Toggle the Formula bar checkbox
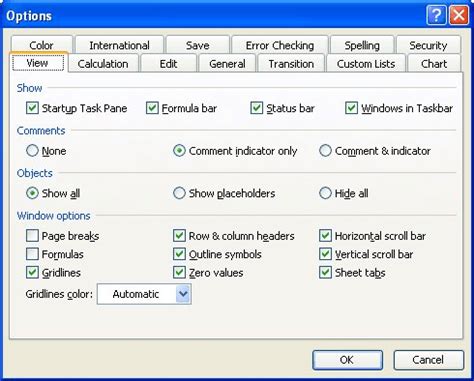Screen dimensions: 474x381 pos(152,108)
